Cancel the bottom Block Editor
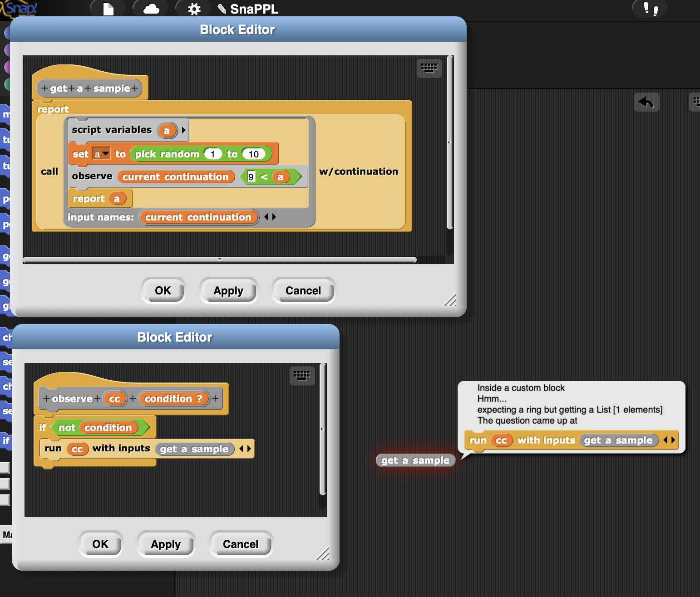 click(x=241, y=544)
